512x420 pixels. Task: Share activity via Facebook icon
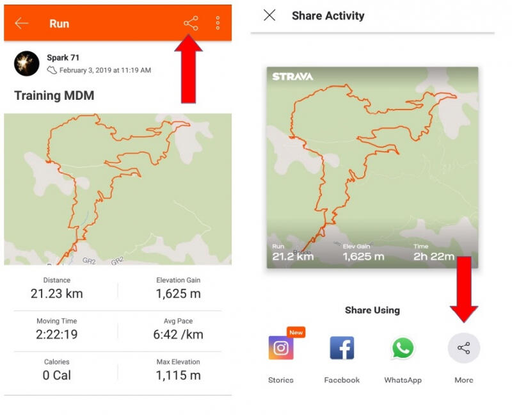[x=342, y=348]
